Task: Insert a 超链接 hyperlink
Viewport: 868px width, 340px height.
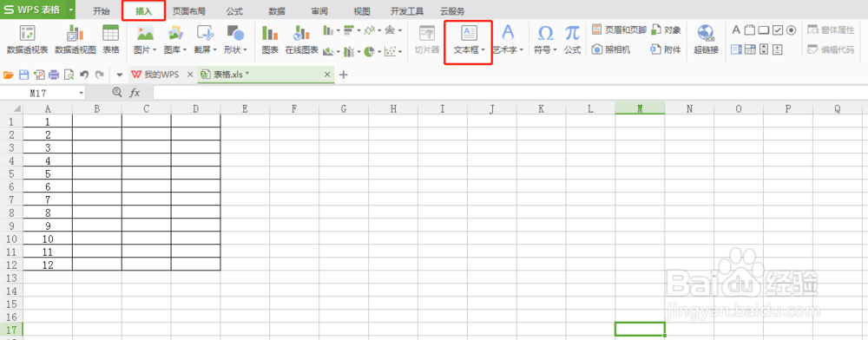Action: tap(706, 39)
